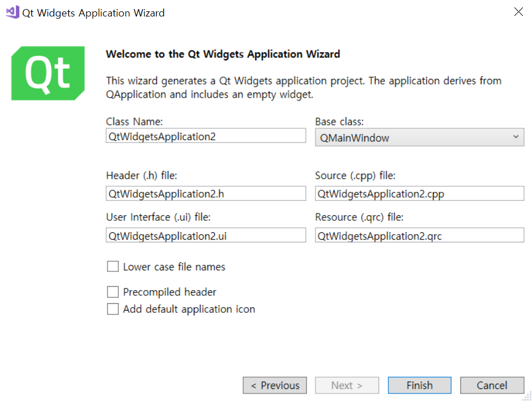Click the Resource (.qrc) file field
The width and height of the screenshot is (532, 402).
419,235
